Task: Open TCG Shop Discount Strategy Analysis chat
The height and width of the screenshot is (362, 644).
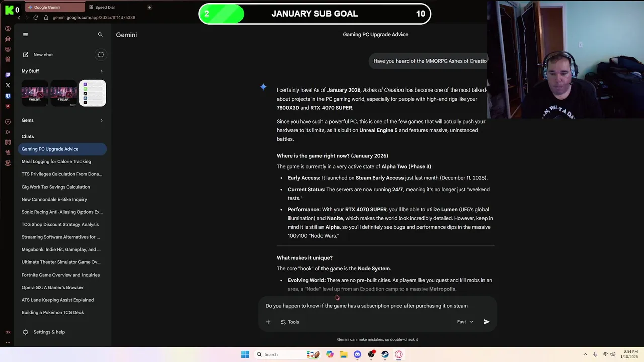Action: pyautogui.click(x=62, y=224)
